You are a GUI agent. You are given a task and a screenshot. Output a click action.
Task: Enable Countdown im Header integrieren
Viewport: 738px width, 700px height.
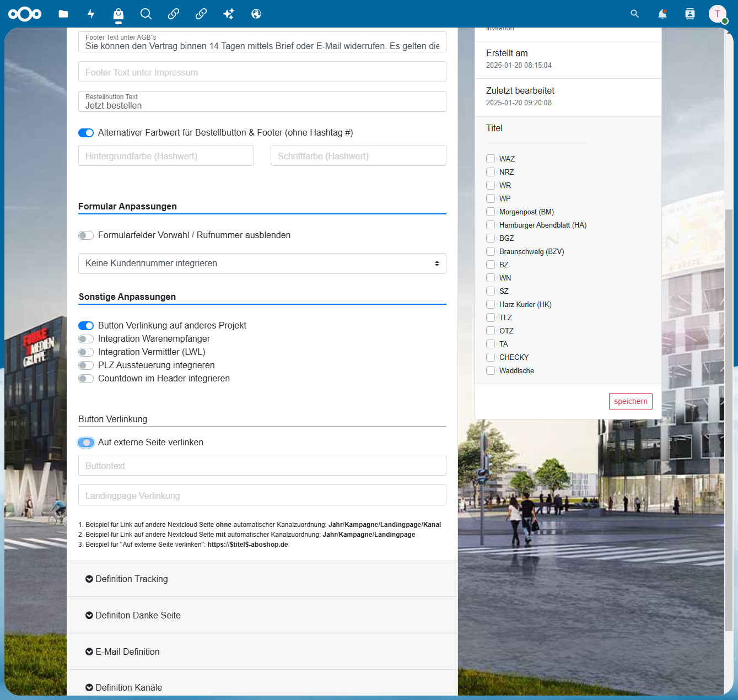[86, 379]
